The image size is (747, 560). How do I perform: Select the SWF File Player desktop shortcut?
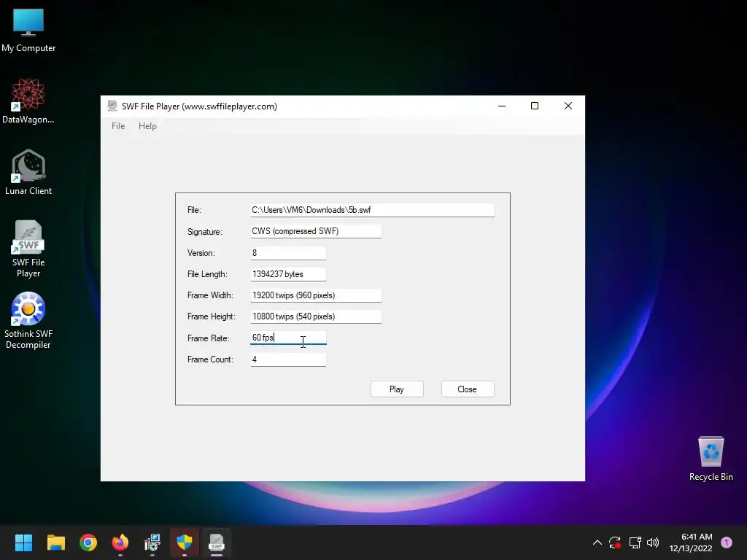(x=28, y=249)
